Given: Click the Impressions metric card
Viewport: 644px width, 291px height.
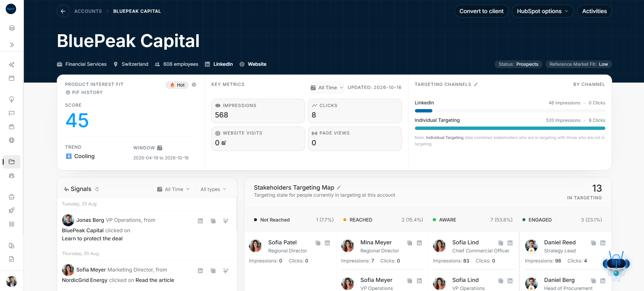Looking at the screenshot, I should coord(258,111).
